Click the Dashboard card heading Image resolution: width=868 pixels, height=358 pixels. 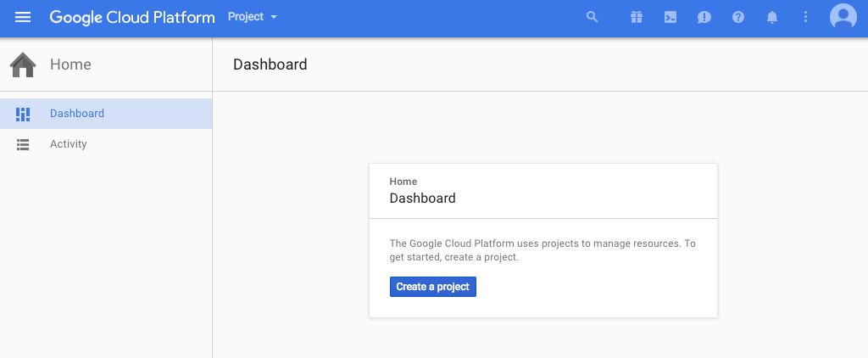point(422,199)
